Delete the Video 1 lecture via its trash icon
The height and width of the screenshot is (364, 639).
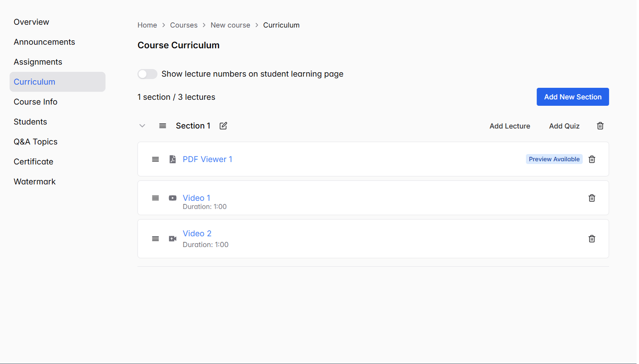pos(592,198)
